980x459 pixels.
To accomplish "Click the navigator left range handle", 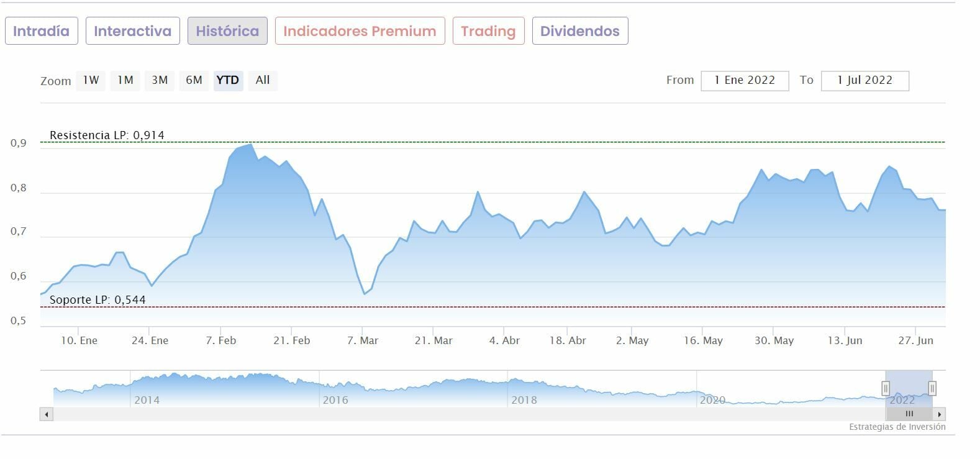I will point(886,388).
